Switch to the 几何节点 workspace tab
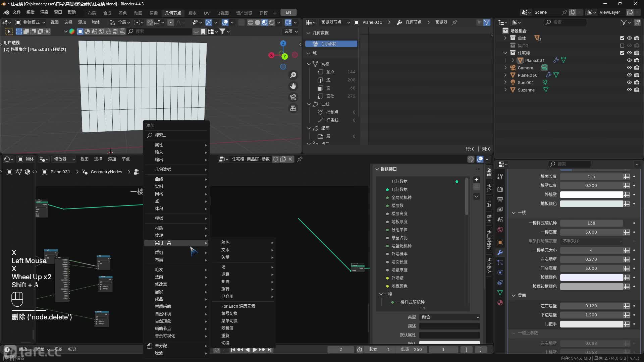This screenshot has height=362, width=644. tap(173, 13)
